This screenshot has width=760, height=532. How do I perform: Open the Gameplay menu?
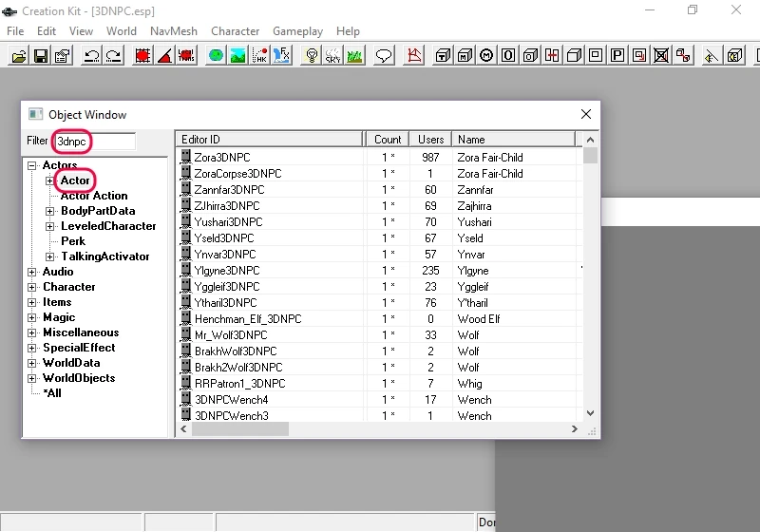297,31
